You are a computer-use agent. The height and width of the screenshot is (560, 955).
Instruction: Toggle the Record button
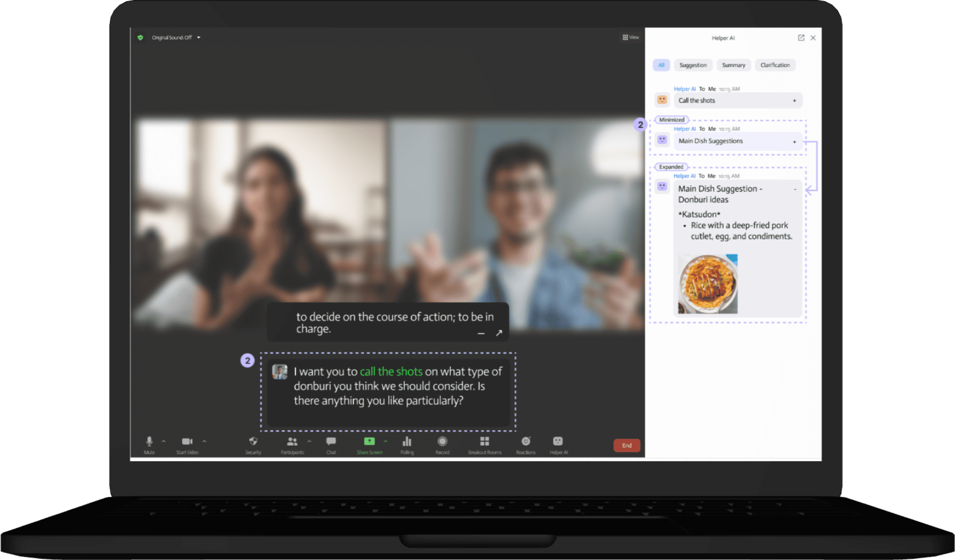(x=442, y=441)
